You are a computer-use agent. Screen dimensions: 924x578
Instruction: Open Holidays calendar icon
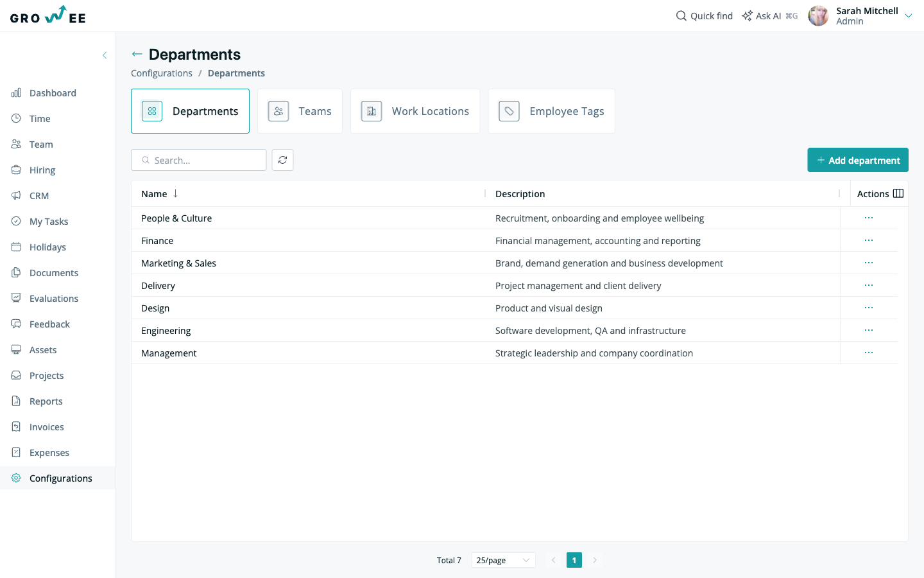[16, 247]
